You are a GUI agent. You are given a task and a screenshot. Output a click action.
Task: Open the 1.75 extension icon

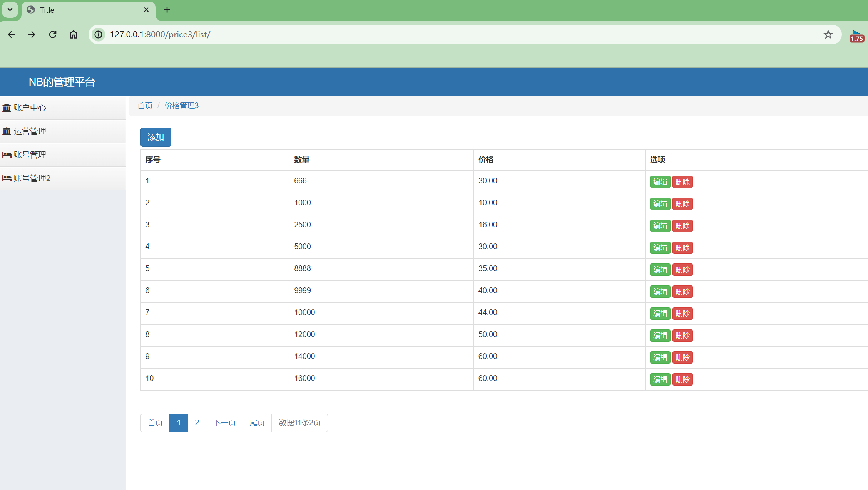(x=856, y=36)
